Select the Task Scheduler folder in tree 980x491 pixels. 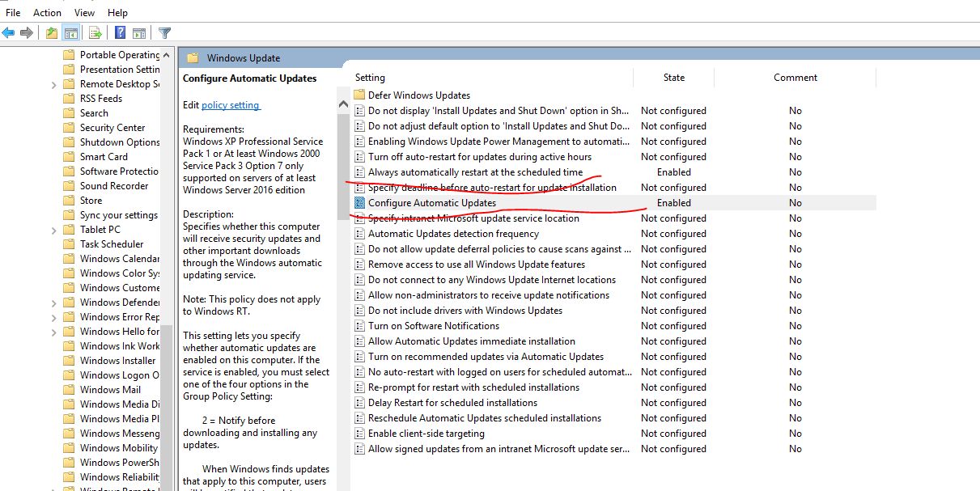tap(111, 244)
